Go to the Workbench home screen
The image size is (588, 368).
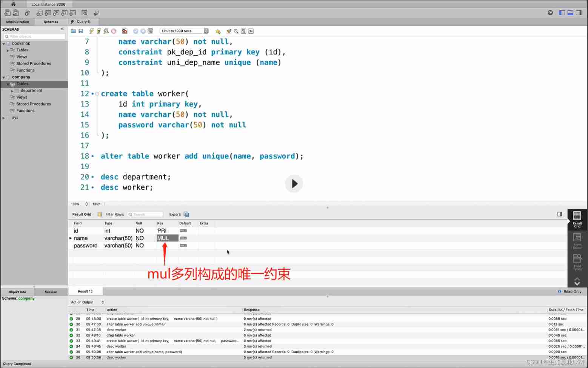click(x=13, y=4)
